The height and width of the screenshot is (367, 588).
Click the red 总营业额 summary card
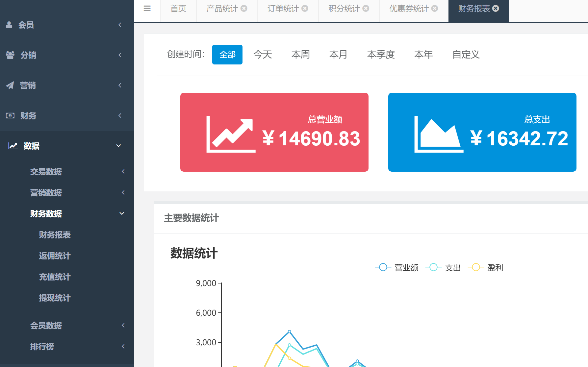tap(274, 132)
